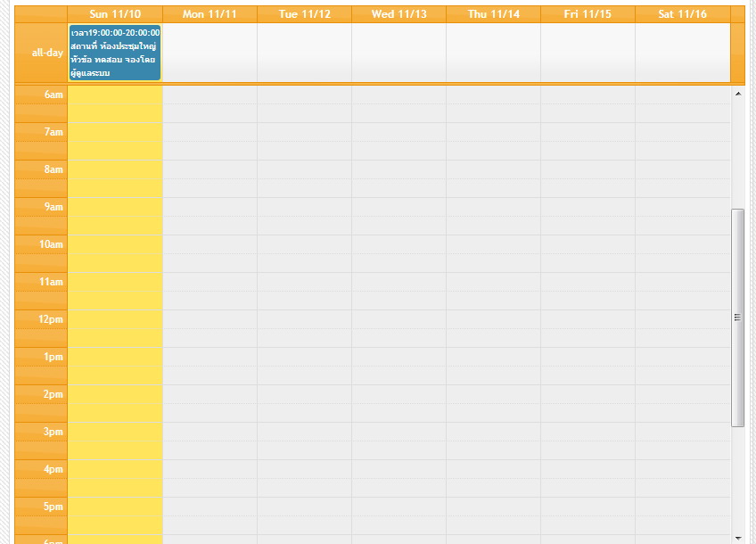Open the blue booking event on Sunday
Viewport: 756px width, 544px height.
115,53
